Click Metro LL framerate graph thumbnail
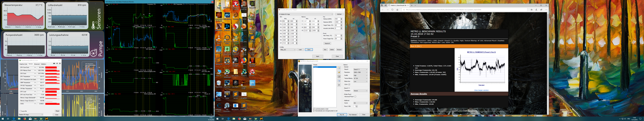The width and height of the screenshot is (644, 121). pos(481,70)
